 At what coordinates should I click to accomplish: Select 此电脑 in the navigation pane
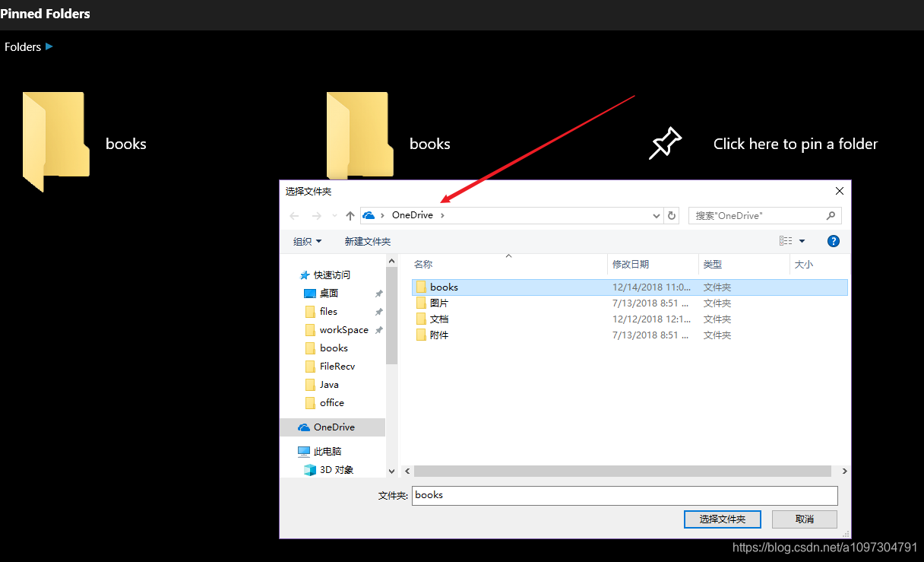[319, 452]
